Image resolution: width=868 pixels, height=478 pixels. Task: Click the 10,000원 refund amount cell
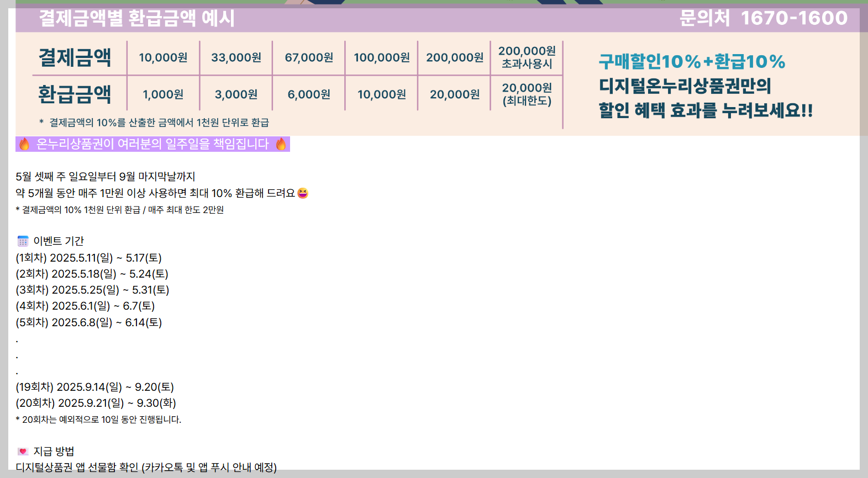point(382,94)
